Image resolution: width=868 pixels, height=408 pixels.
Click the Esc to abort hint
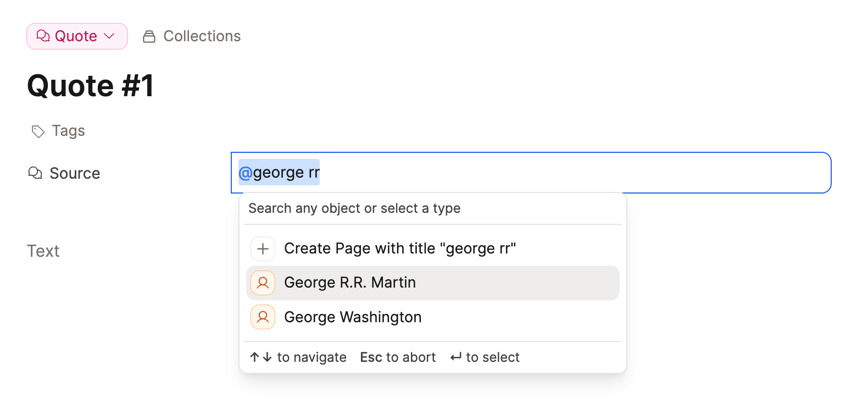(x=398, y=357)
